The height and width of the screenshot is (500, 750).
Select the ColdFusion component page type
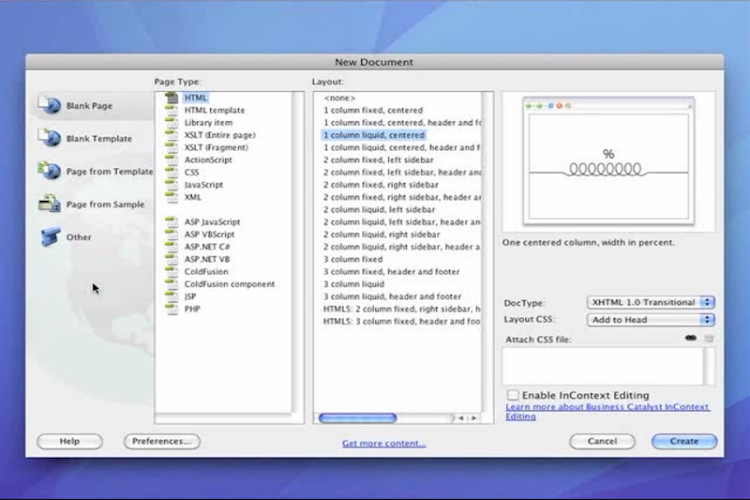click(229, 284)
